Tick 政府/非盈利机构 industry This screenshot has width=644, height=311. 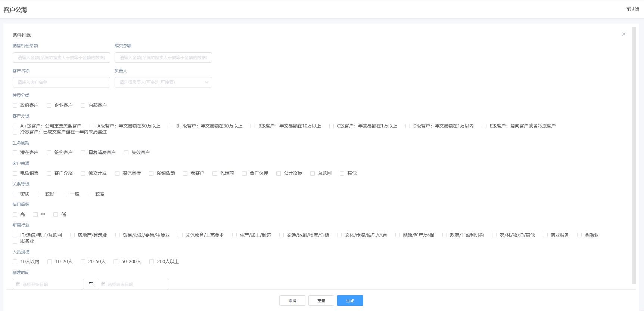click(445, 235)
